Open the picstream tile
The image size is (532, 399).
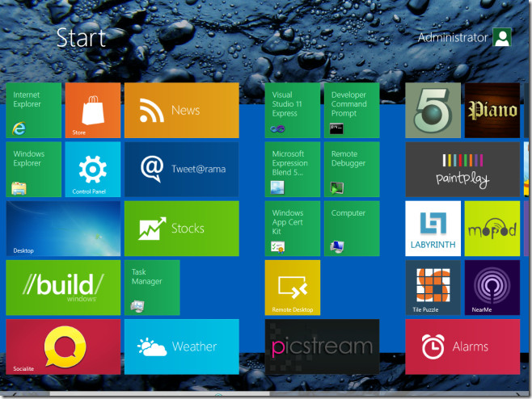point(322,346)
